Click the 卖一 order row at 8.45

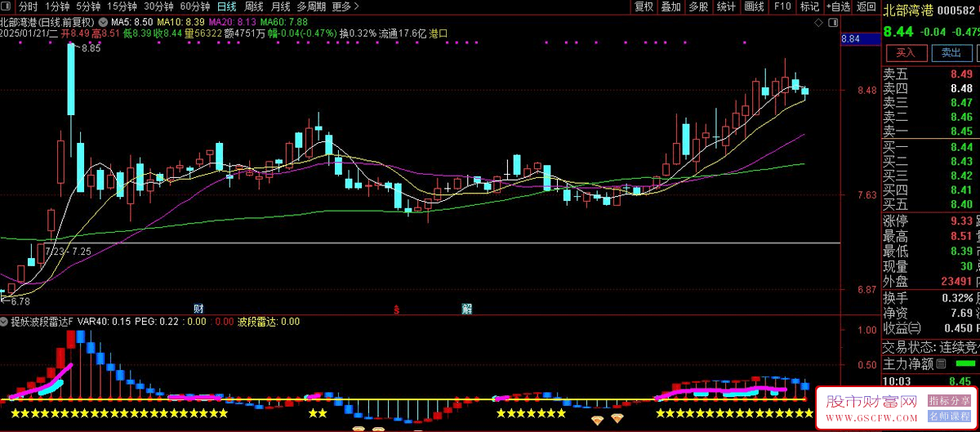click(930, 131)
